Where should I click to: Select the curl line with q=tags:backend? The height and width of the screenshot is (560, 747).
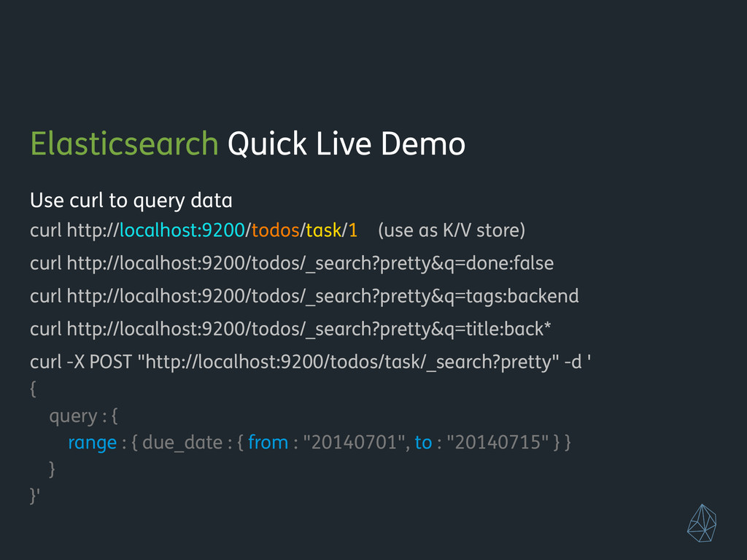point(304,296)
